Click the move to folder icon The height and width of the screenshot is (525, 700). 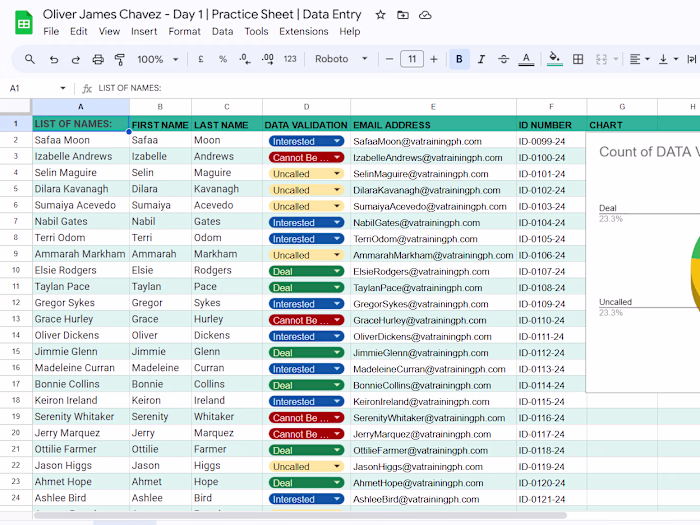(403, 15)
